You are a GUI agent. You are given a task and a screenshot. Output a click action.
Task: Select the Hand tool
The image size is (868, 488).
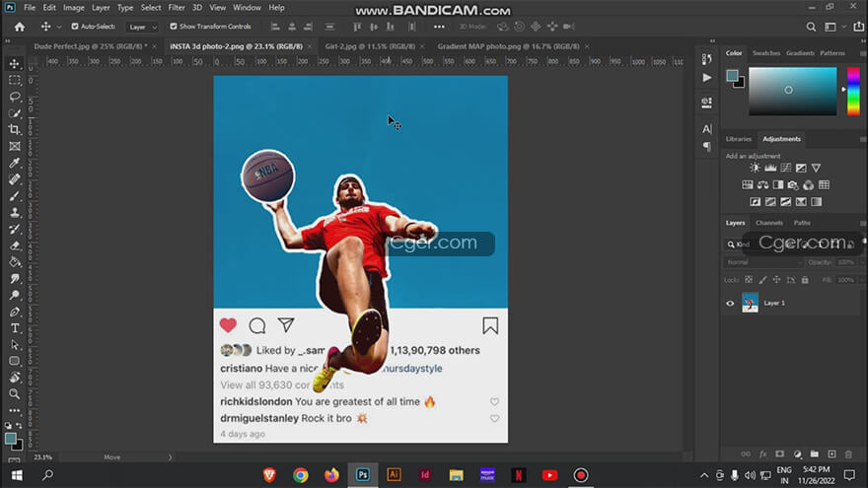click(x=15, y=378)
